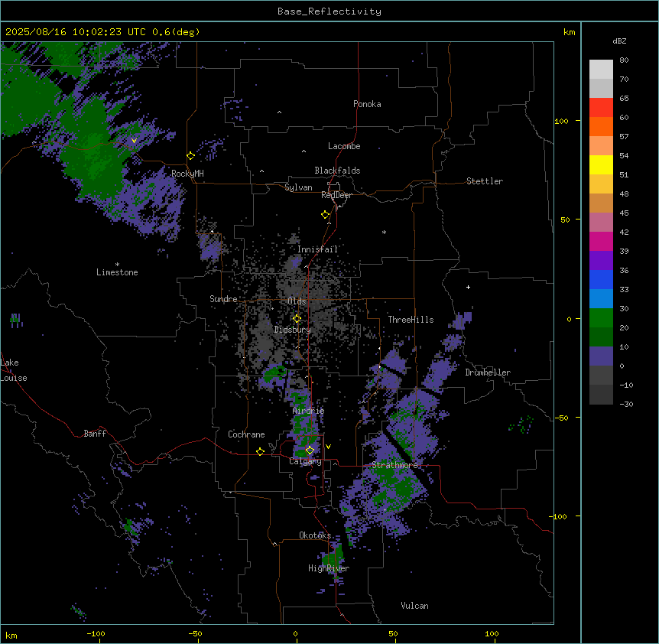The height and width of the screenshot is (644, 659).
Task: Click the Vulcan city label
Action: 414,606
